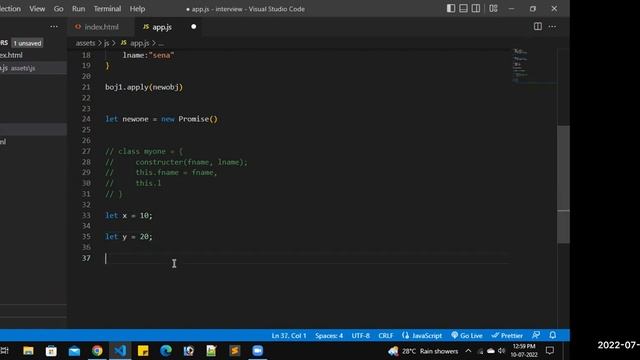This screenshot has width=640, height=360.
Task: Open weather widget 28°C Rain showers
Action: pyautogui.click(x=423, y=351)
